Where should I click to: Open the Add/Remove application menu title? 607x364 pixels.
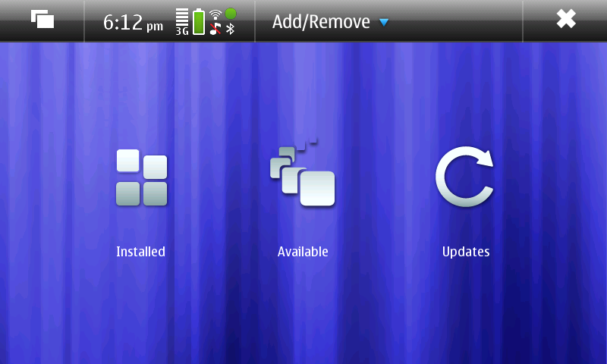(x=321, y=22)
